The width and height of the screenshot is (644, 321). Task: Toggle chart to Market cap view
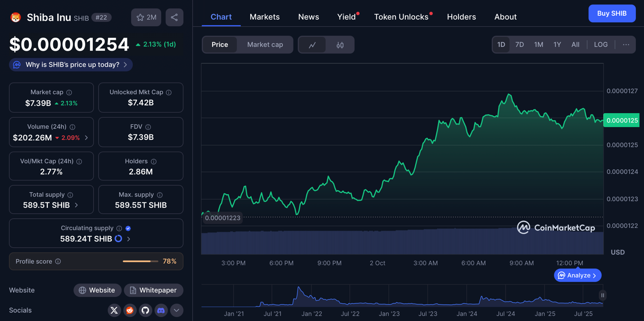coord(265,45)
